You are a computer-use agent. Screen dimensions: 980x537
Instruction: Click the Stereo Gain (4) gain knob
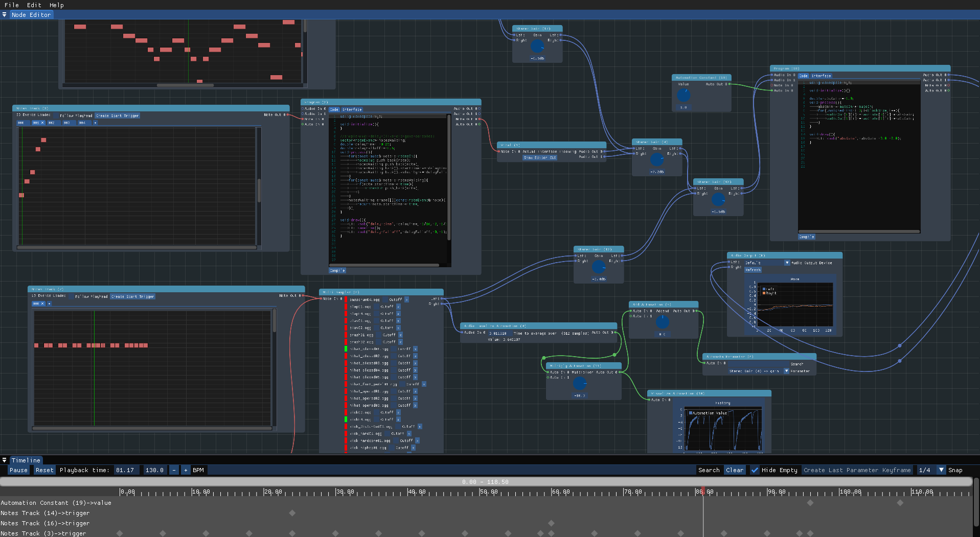[x=657, y=160]
